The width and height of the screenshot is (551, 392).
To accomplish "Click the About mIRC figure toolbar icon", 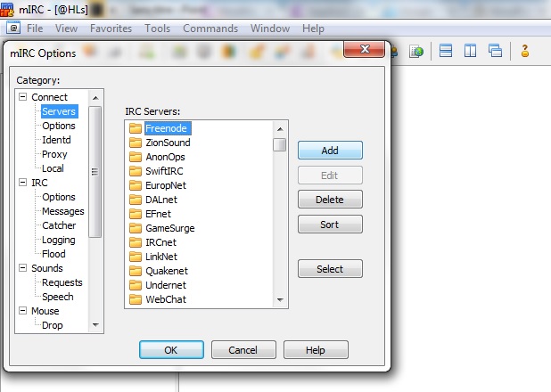I will point(525,51).
